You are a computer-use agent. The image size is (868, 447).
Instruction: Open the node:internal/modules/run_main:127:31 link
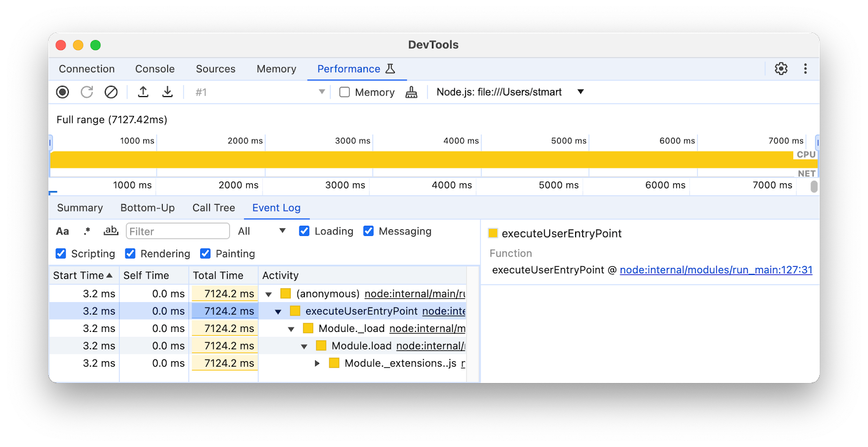[716, 270]
